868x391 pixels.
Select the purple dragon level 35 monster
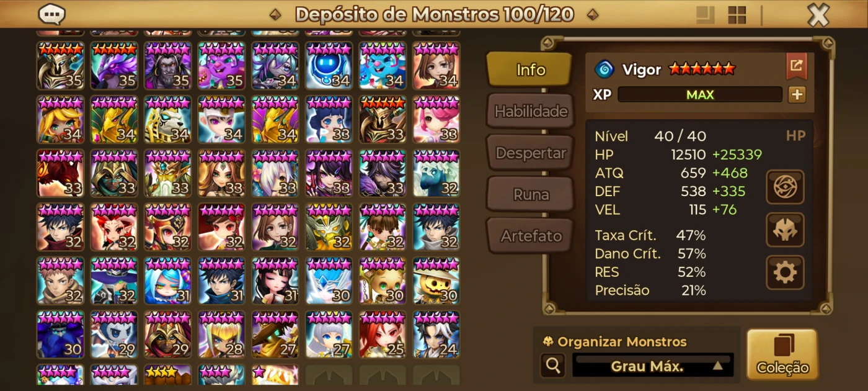click(x=114, y=65)
